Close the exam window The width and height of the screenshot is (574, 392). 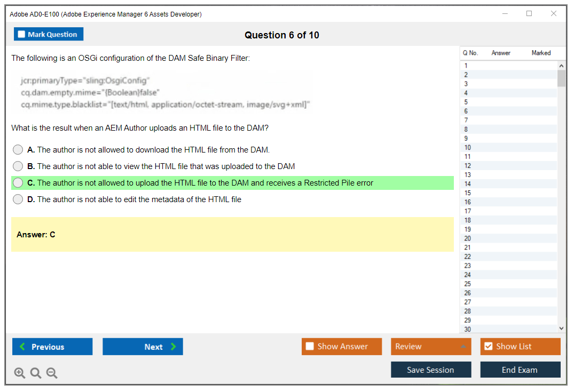point(554,14)
